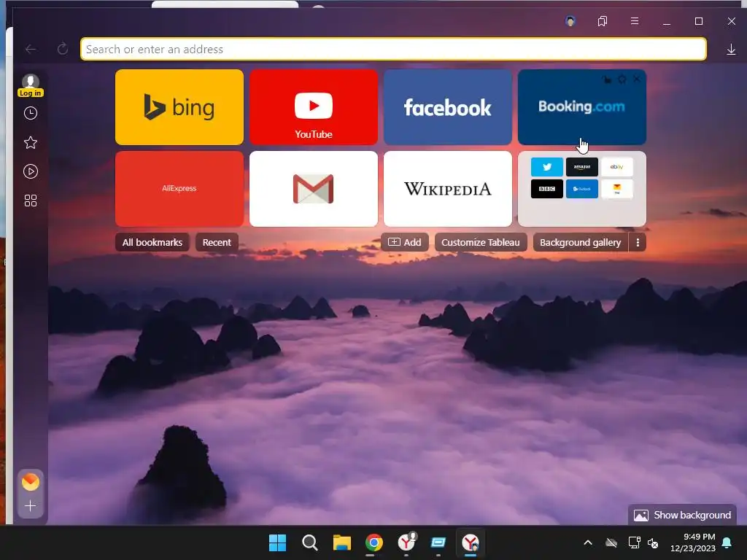Screen dimensions: 747x560
Task: Open the bookmarks/collections icon in title bar
Action: click(x=602, y=21)
